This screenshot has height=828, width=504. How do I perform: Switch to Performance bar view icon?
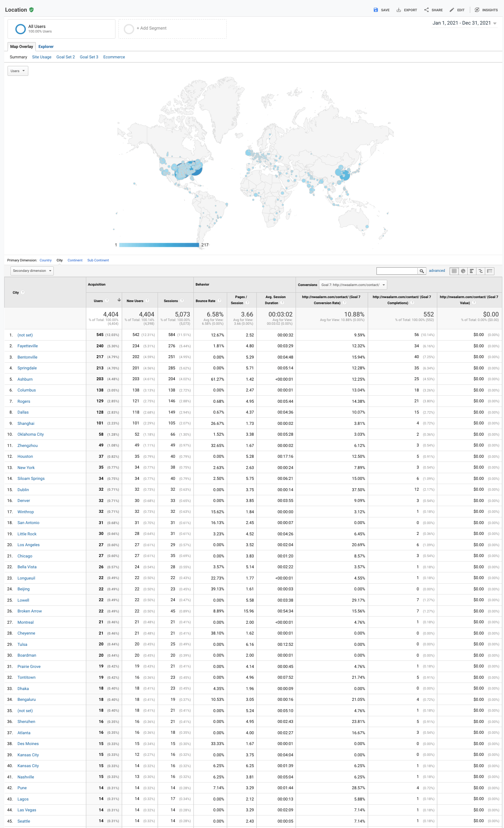pos(472,271)
